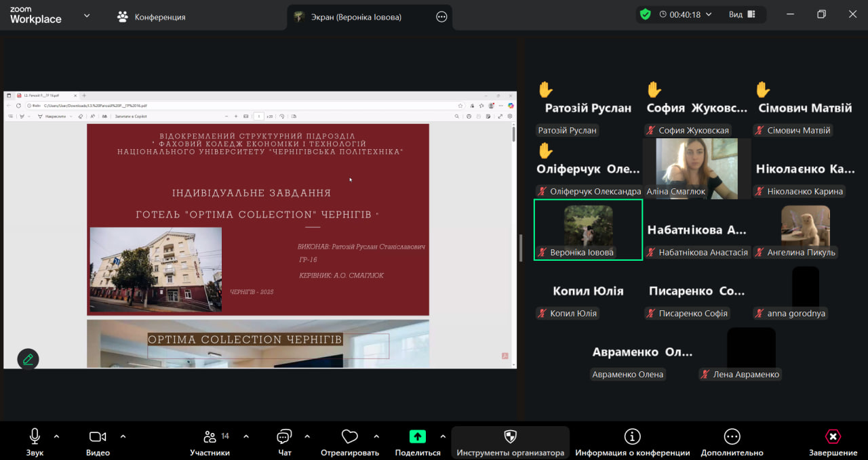868x460 pixels.
Task: Click the green pencil annotate button
Action: tap(28, 359)
